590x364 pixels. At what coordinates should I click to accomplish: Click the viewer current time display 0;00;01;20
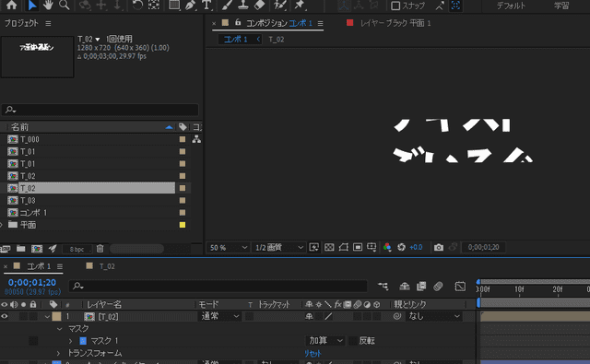483,248
